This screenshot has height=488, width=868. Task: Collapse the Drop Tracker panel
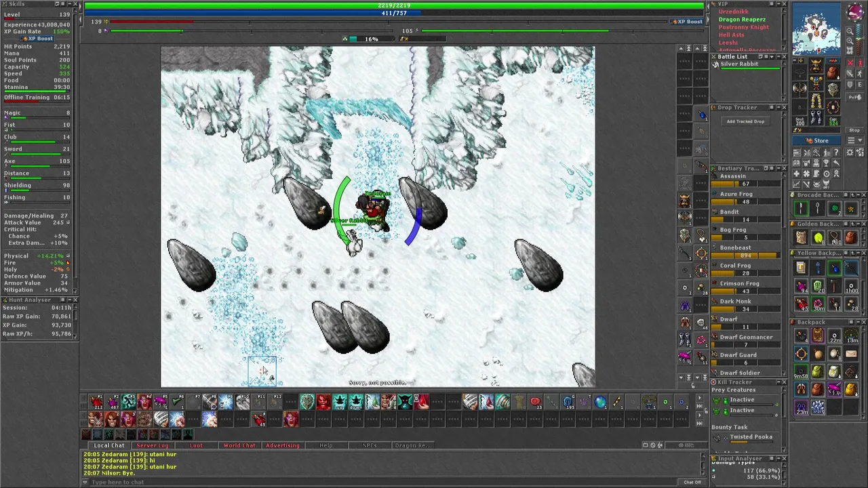coord(778,108)
